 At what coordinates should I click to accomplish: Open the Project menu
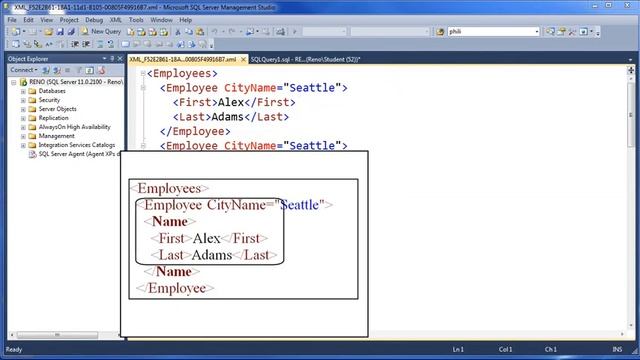[69, 20]
